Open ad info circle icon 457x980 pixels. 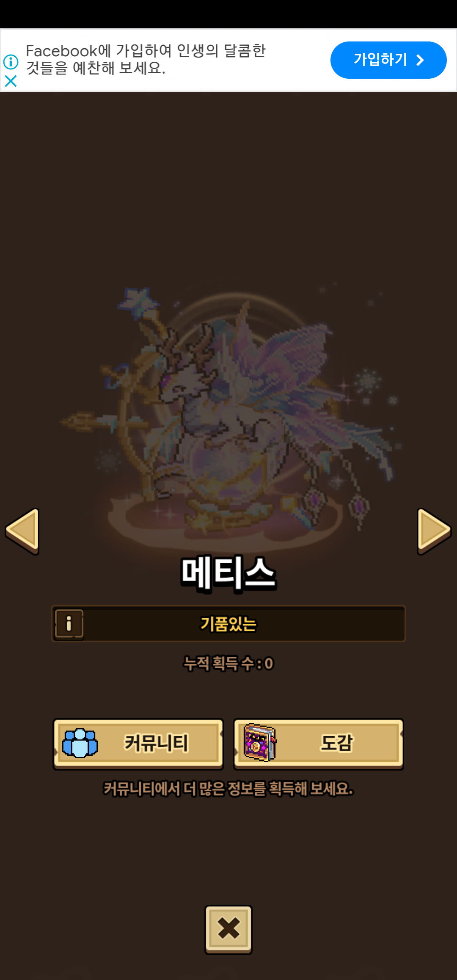coord(11,62)
